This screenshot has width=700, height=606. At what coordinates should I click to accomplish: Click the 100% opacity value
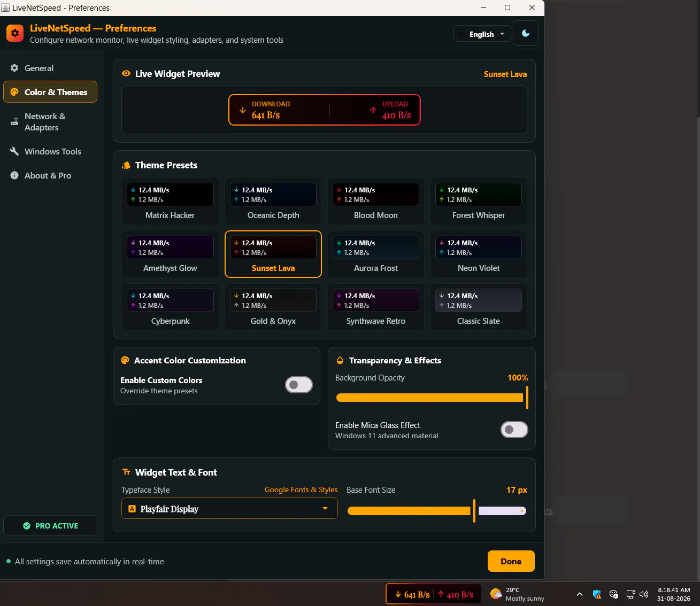(518, 377)
